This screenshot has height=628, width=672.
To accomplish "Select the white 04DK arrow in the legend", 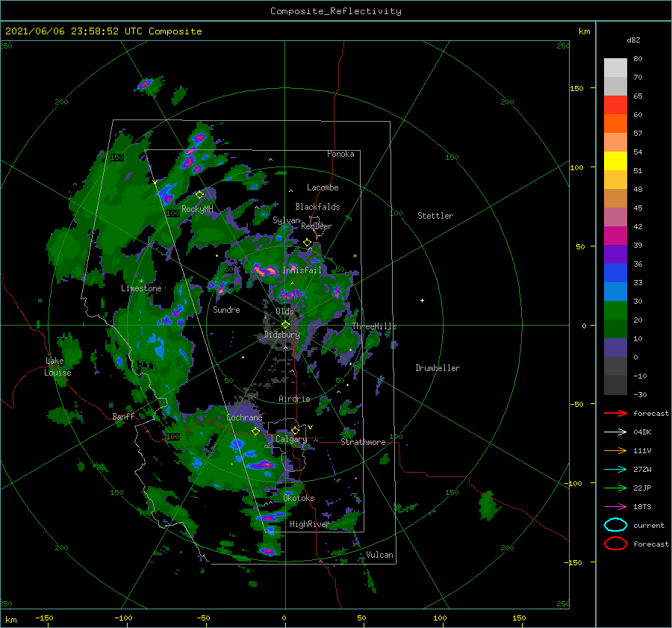I will tap(615, 432).
